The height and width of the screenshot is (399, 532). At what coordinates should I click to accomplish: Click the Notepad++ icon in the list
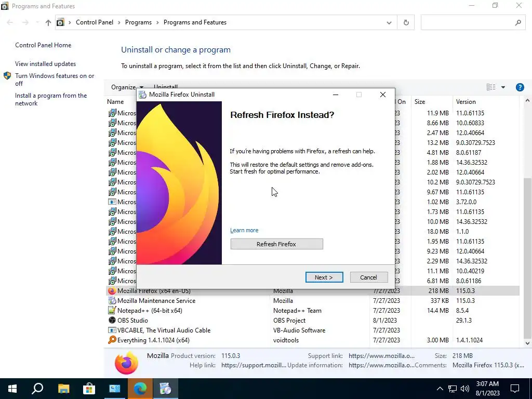click(112, 311)
